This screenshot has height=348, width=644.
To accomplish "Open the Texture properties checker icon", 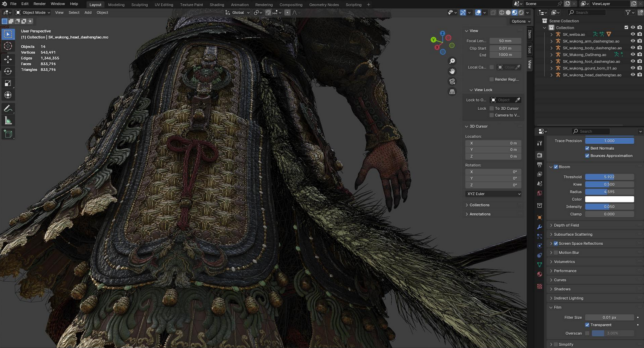I will (x=540, y=287).
